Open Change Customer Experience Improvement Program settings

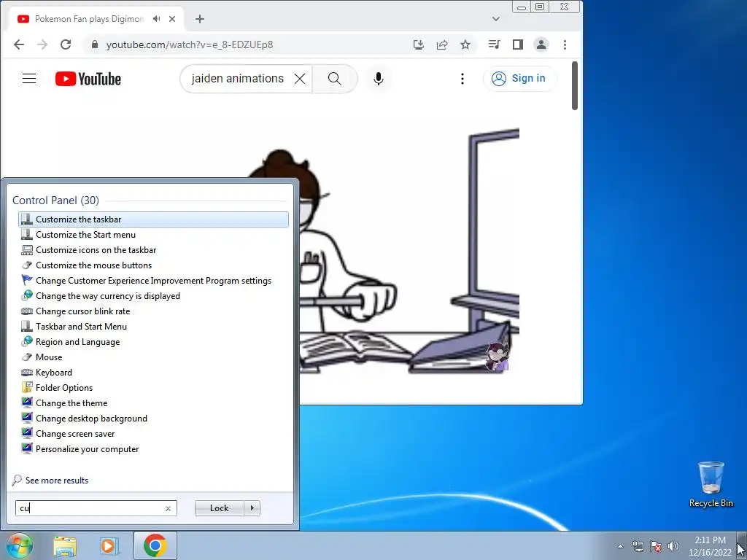pos(153,281)
